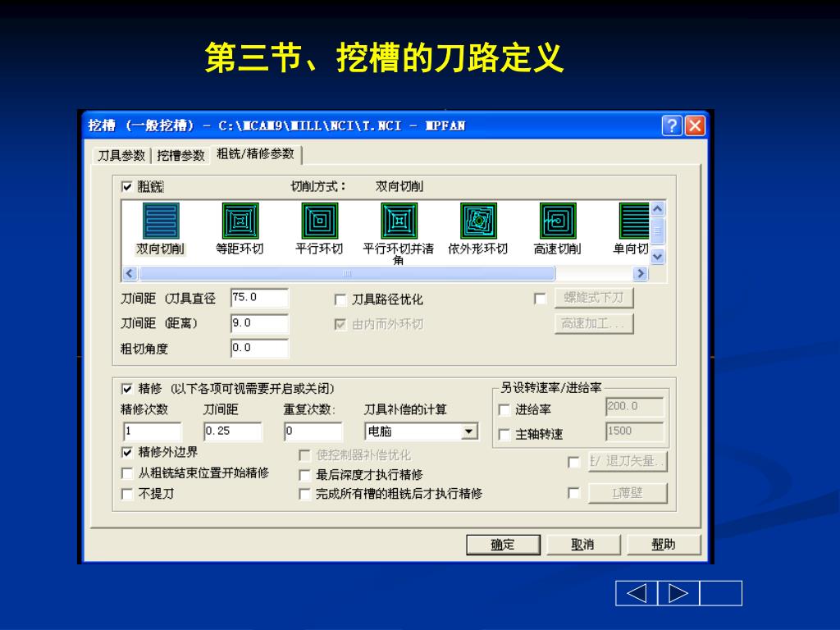Viewport: 840px width, 630px height.
Task: Enable 刀具路径优化 checkbox
Action: 340,299
